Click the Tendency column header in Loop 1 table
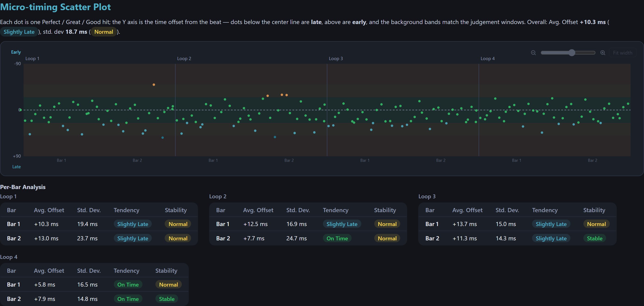644x306 pixels. point(127,210)
